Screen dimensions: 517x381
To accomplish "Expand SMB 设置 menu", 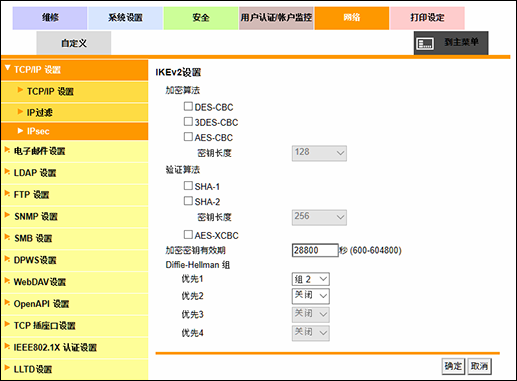I will point(75,239).
